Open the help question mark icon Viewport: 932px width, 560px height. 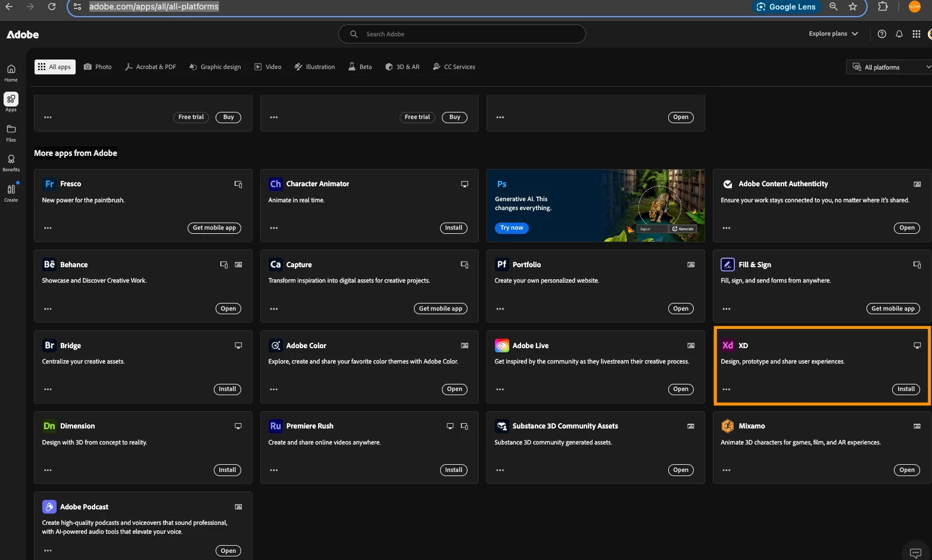882,34
